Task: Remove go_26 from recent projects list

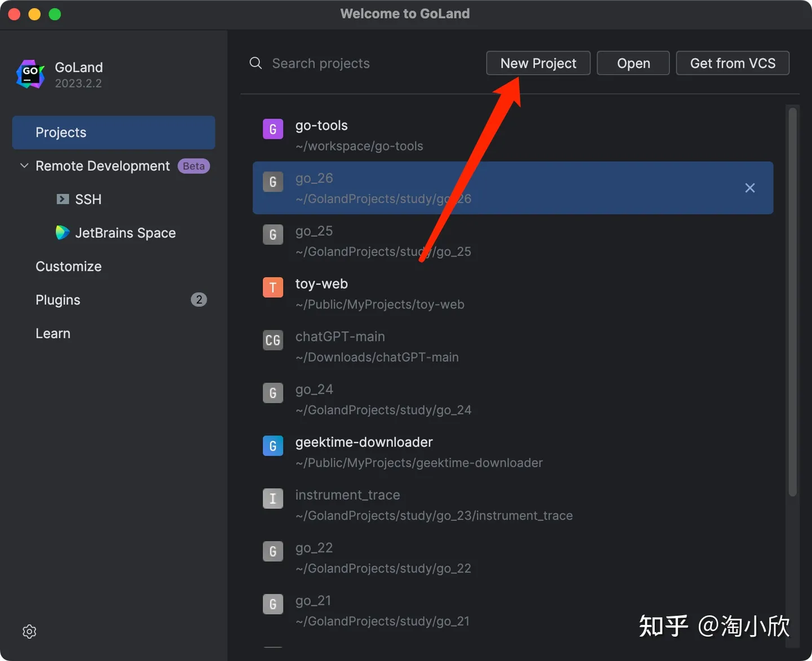Action: point(750,188)
